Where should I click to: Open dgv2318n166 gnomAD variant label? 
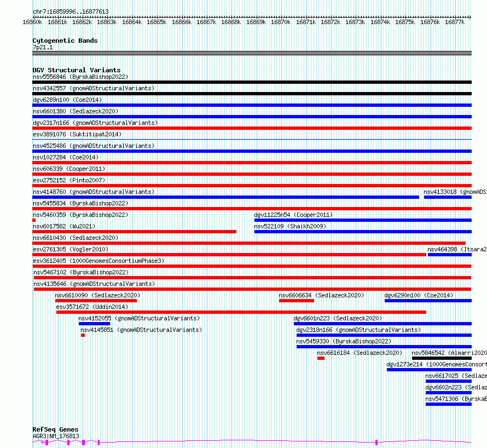[358, 330]
